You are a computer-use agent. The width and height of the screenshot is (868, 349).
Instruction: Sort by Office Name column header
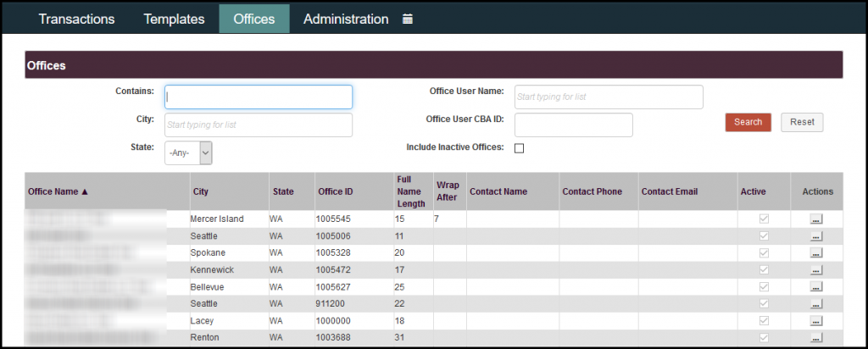coord(58,191)
